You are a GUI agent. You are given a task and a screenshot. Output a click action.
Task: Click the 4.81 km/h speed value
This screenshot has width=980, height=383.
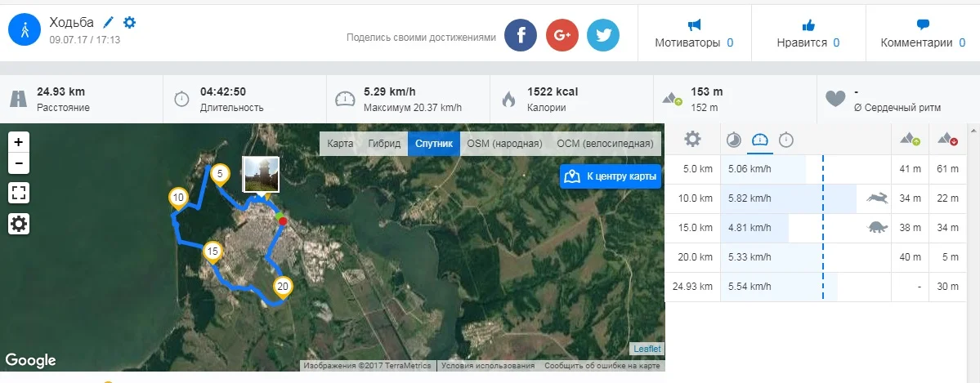750,228
